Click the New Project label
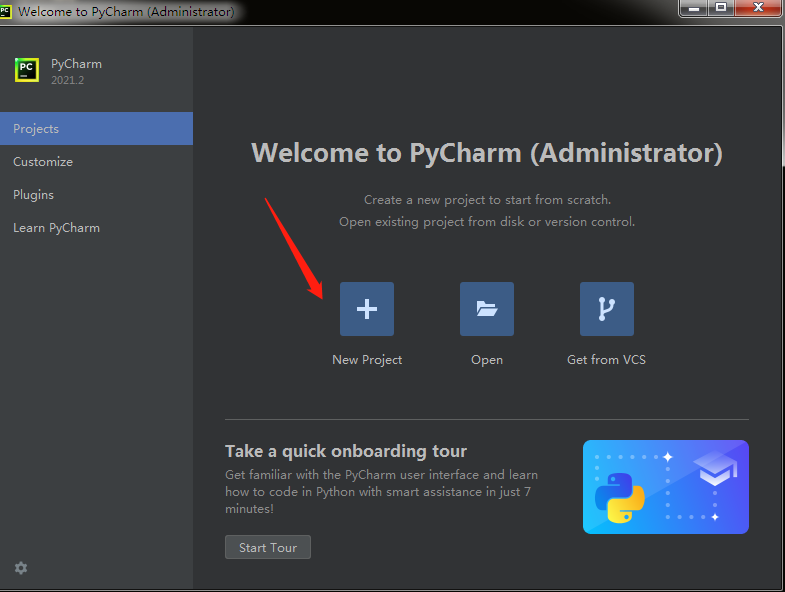Image resolution: width=785 pixels, height=592 pixels. [x=367, y=360]
